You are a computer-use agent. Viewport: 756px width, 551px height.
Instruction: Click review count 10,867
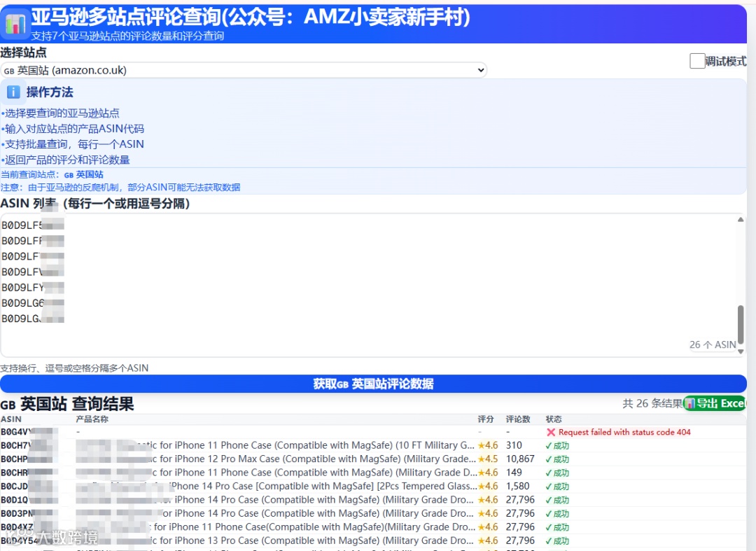[519, 459]
